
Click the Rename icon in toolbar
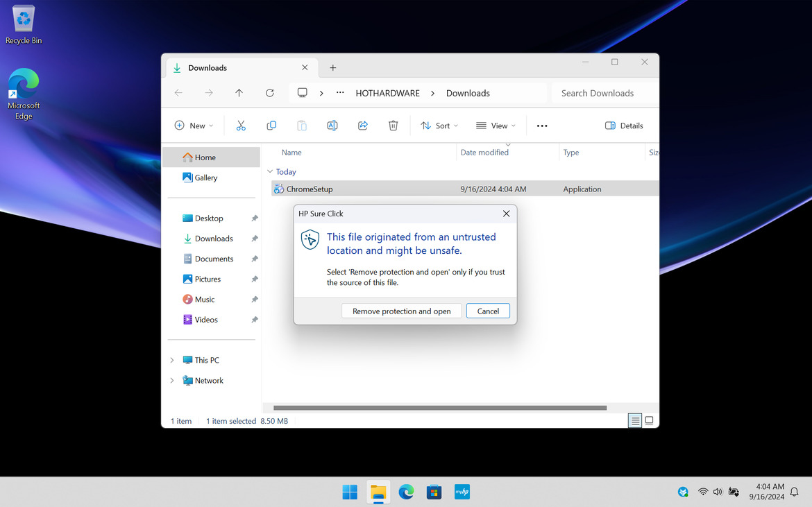point(332,126)
